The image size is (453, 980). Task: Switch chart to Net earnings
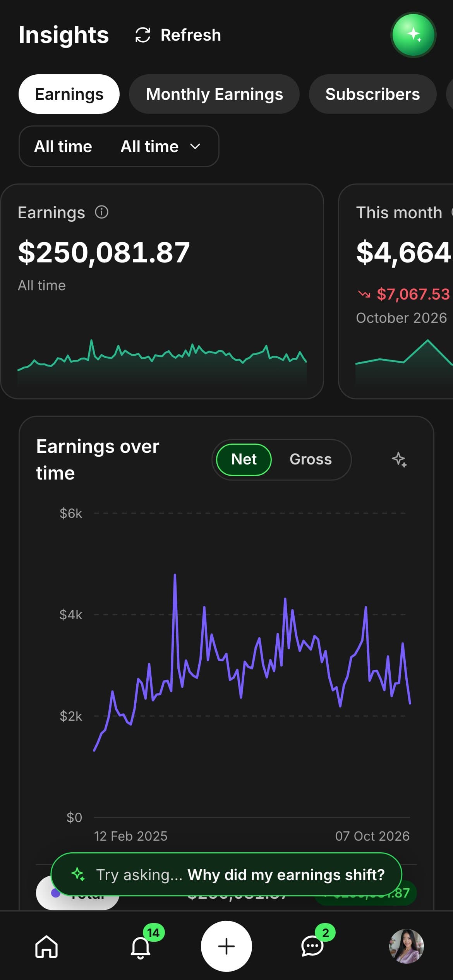(x=244, y=459)
